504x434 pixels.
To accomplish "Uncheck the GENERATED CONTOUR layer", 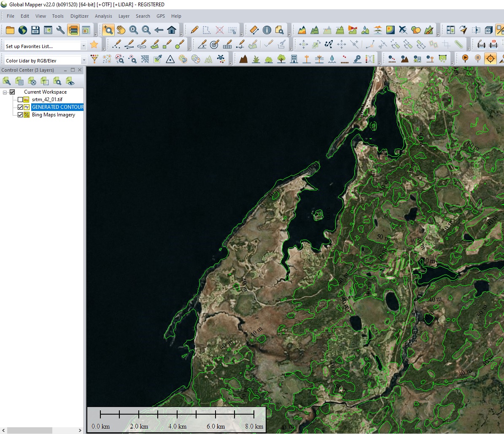I will coord(20,107).
